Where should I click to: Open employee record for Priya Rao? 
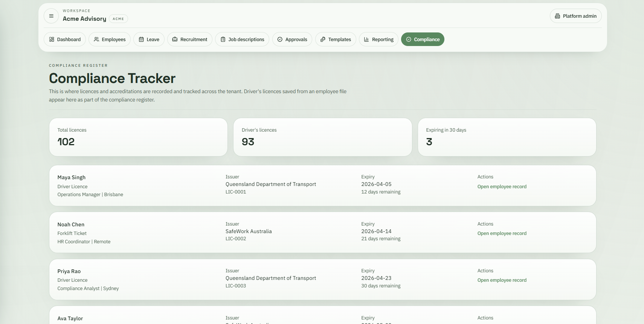click(x=502, y=280)
